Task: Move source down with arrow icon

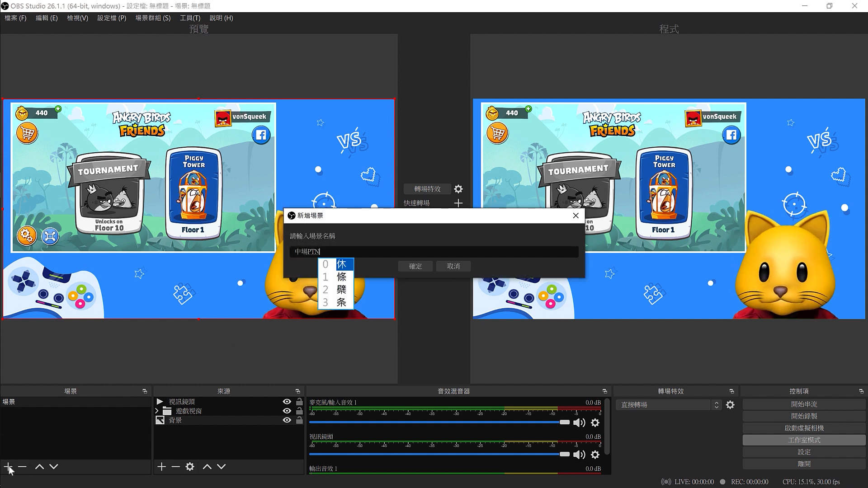Action: pos(221,466)
